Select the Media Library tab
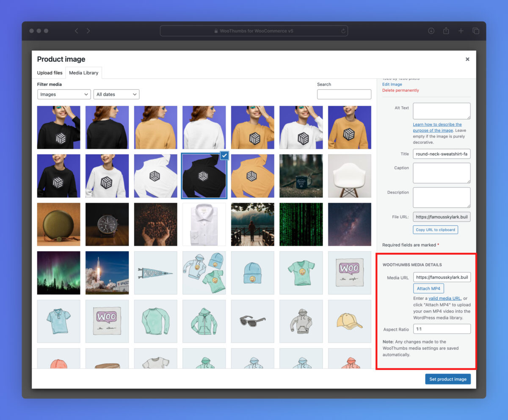Image resolution: width=508 pixels, height=420 pixels. tap(83, 73)
